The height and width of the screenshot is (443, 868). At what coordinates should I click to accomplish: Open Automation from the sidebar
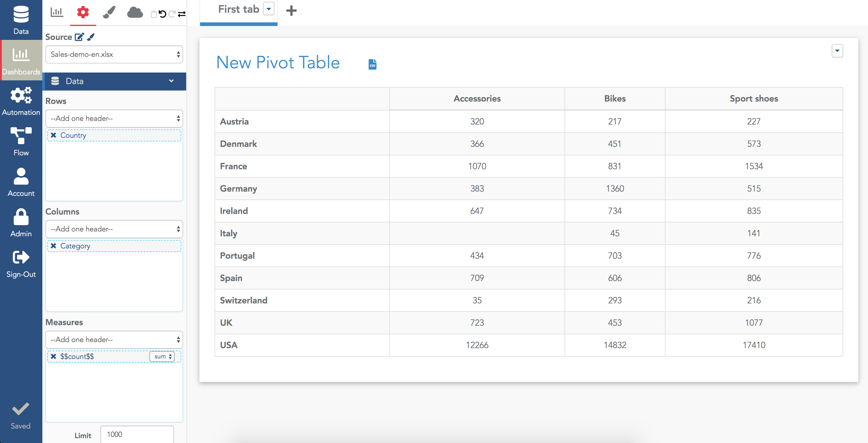point(21,101)
